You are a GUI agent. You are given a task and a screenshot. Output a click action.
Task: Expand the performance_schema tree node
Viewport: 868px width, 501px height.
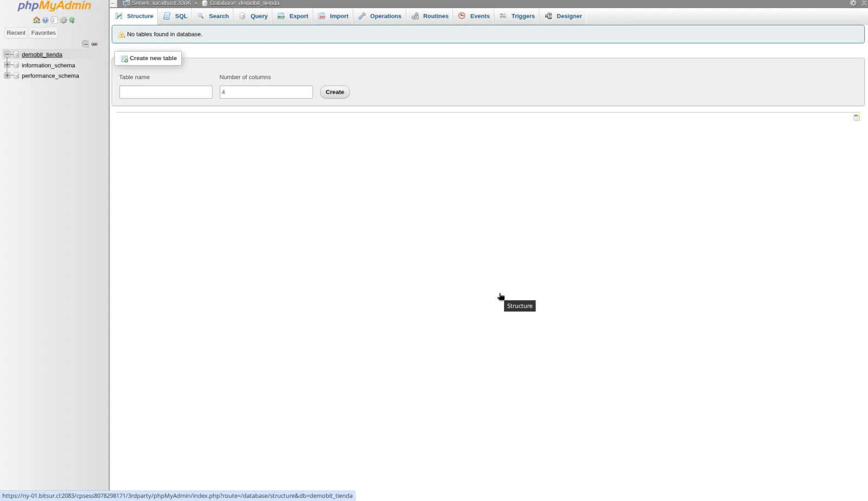point(7,75)
